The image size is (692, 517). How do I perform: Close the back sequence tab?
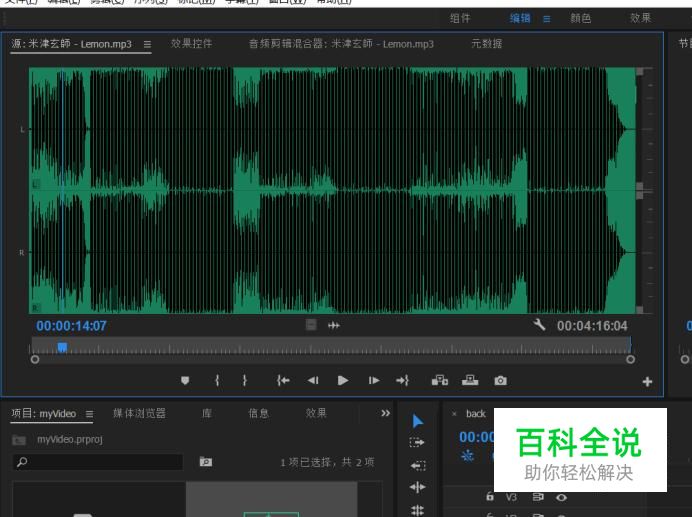tap(454, 414)
